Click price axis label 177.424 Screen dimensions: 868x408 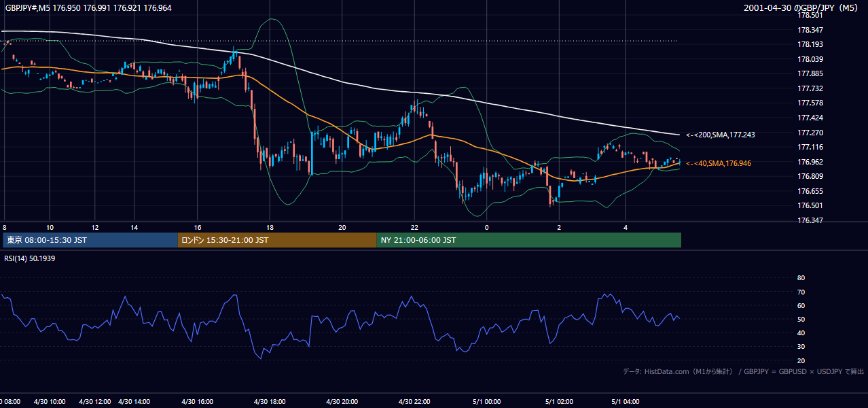810,118
